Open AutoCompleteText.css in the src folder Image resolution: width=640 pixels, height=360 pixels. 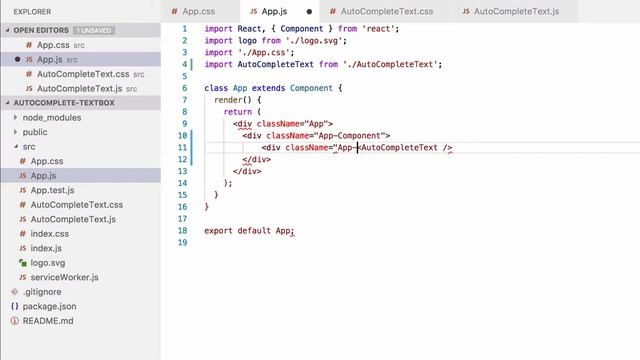point(81,205)
